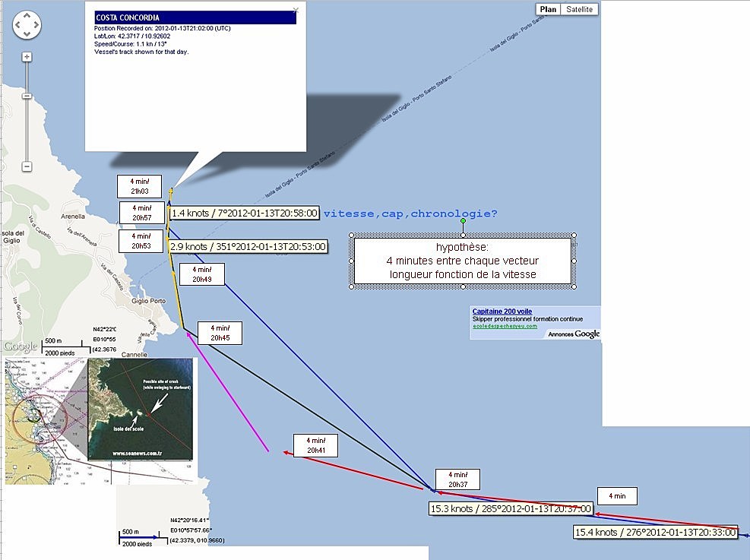
Task: Pan the map down with the arrow
Action: tap(27, 35)
